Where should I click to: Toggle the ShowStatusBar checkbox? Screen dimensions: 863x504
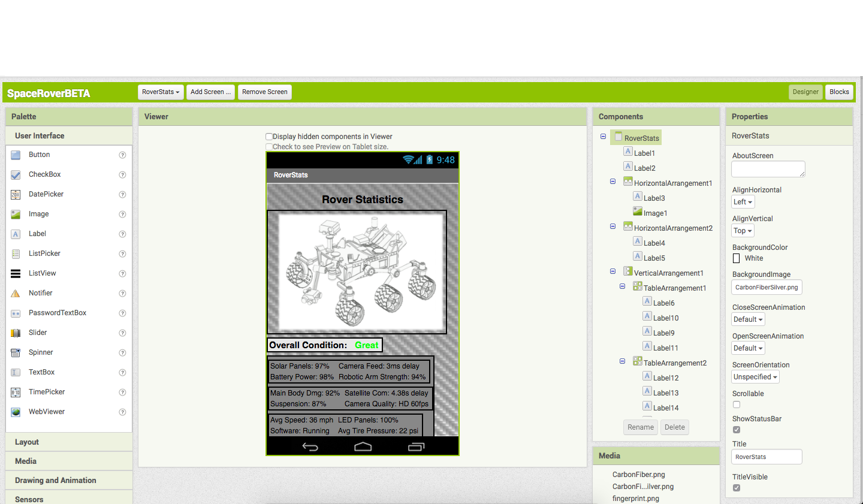coord(737,430)
